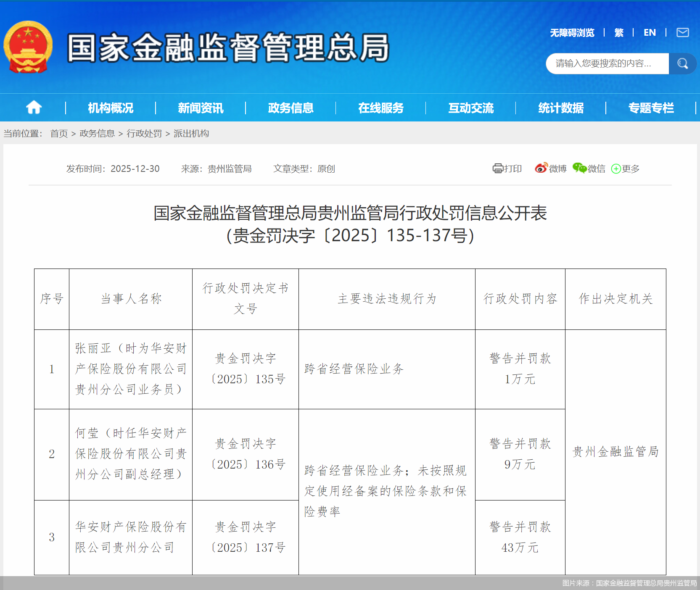The height and width of the screenshot is (590, 700).
Task: Open the email subscription envelope icon
Action: (683, 32)
